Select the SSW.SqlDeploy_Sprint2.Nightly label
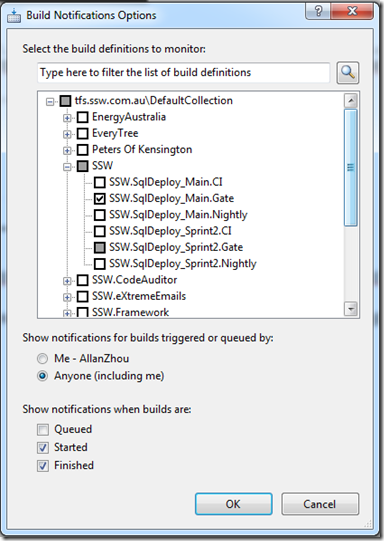 183,264
